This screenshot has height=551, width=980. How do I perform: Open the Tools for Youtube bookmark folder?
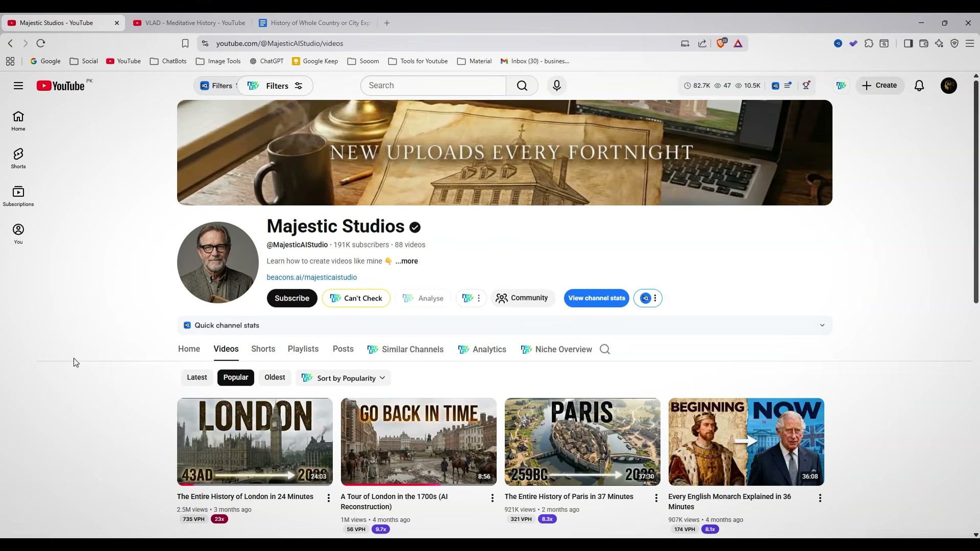coord(418,61)
